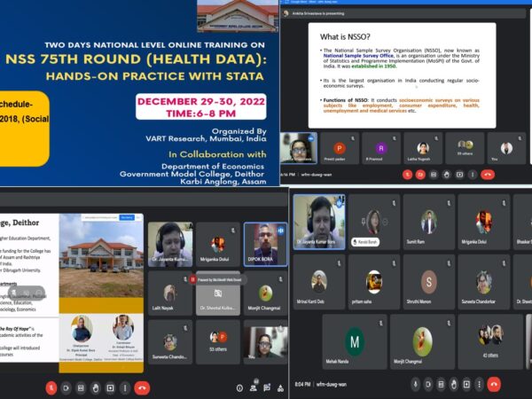
Task: Toggle camera in the 8:04 PM meeting
Action: pyautogui.click(x=428, y=384)
